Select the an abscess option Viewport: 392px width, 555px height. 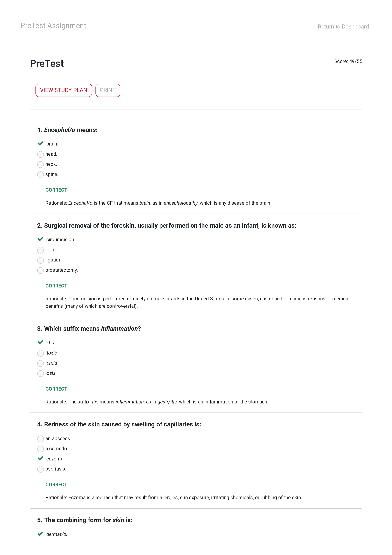41,439
